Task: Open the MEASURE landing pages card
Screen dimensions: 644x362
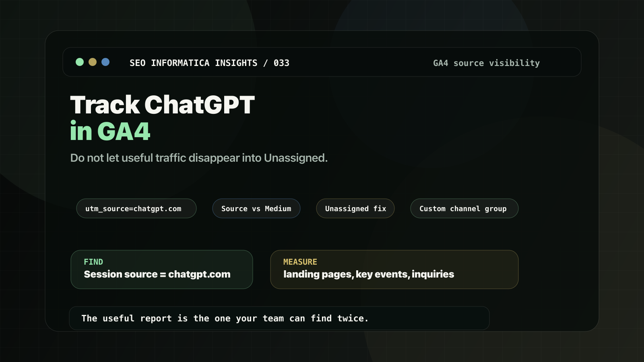Action: [394, 269]
